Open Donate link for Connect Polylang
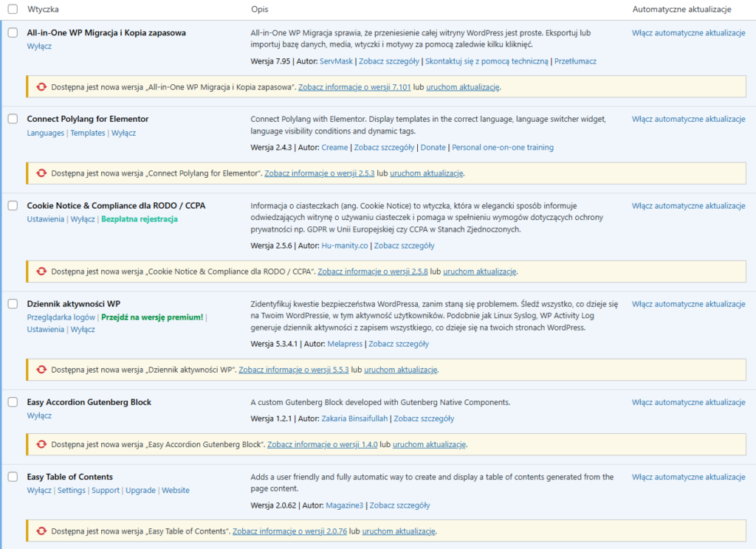The height and width of the screenshot is (549, 756). coord(433,147)
